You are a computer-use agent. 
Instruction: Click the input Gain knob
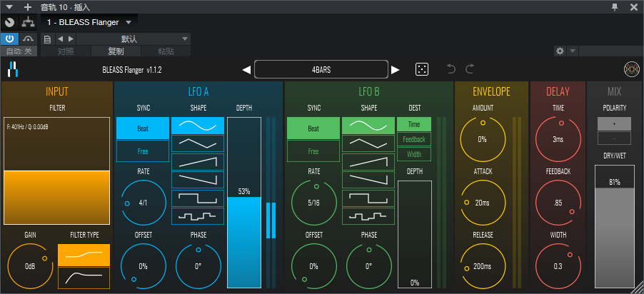30,266
